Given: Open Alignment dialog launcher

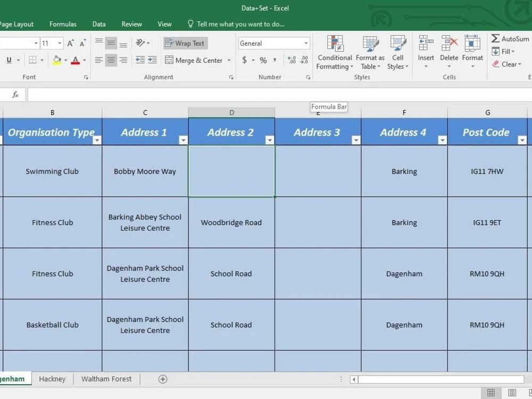Looking at the screenshot, I should (231, 77).
